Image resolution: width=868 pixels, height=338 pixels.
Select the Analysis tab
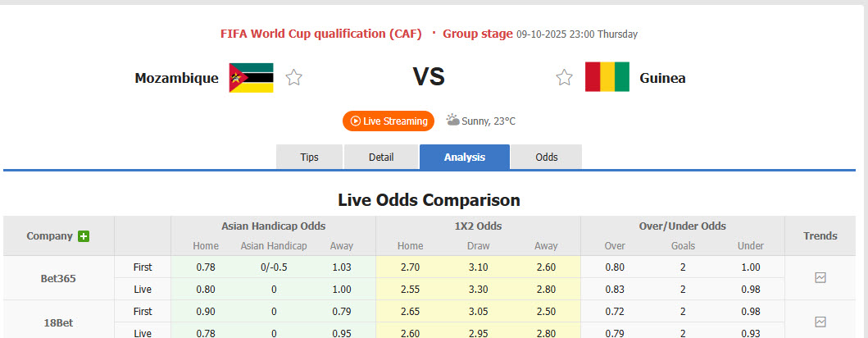[465, 157]
